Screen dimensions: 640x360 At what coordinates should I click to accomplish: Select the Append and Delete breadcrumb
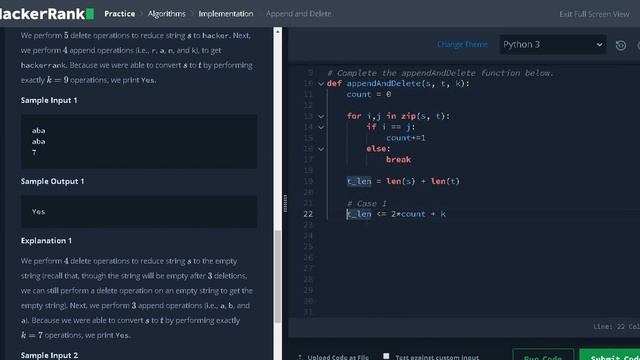(298, 13)
